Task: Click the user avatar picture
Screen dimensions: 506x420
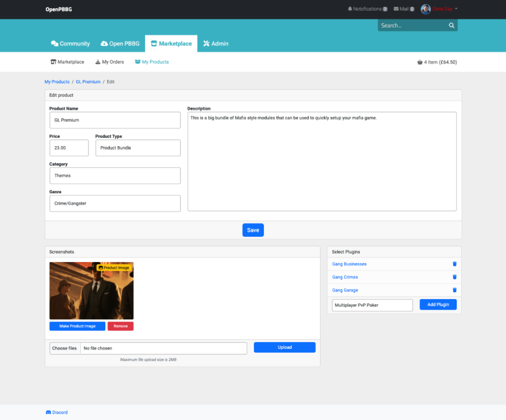Action: point(425,9)
